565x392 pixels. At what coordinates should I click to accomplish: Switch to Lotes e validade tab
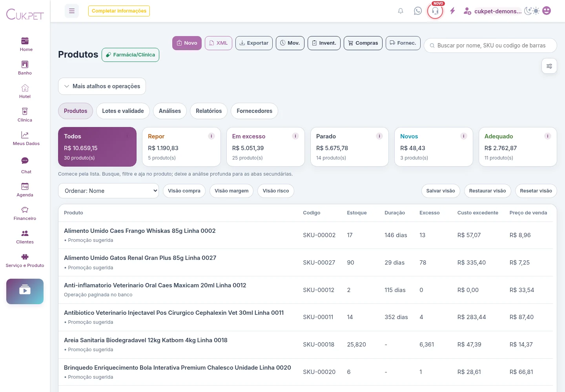(x=123, y=111)
